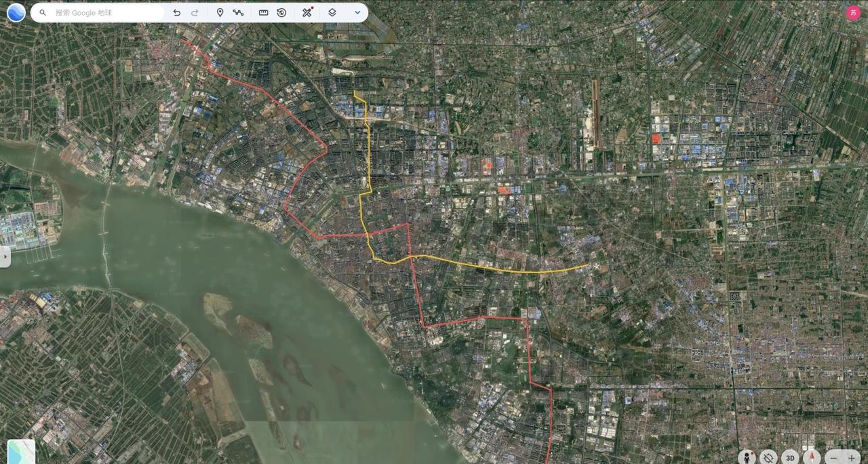
Task: Reset orientation with the compass
Action: (x=812, y=458)
